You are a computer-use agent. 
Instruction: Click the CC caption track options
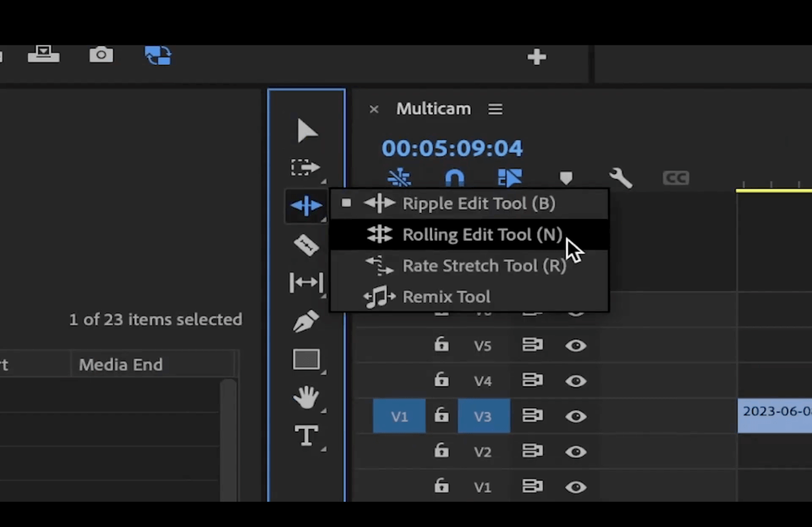pos(675,178)
